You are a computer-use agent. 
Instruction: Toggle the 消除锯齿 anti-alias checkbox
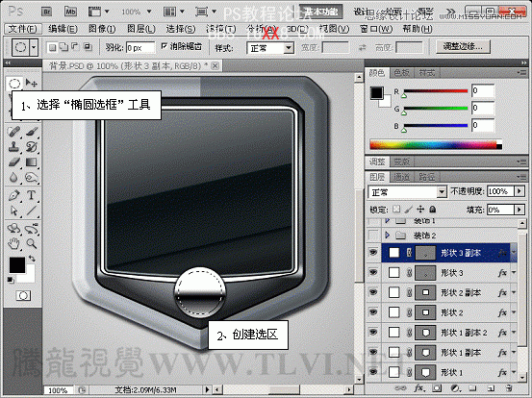coord(165,46)
